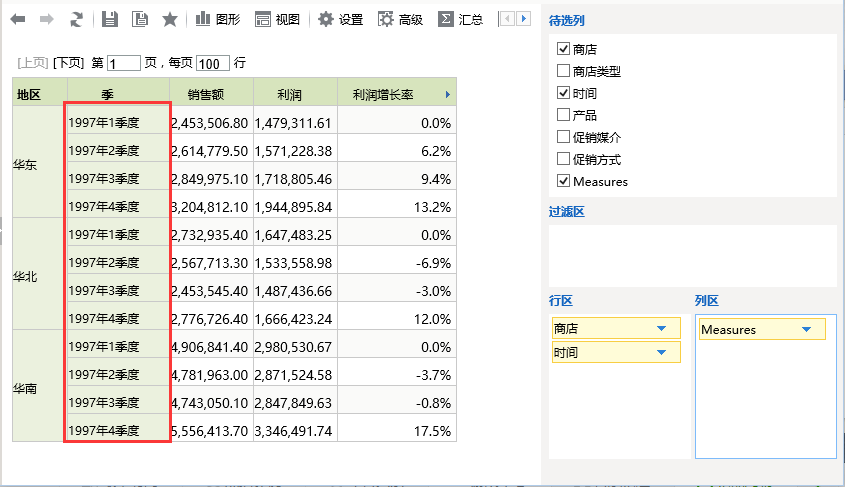Image resolution: width=845 pixels, height=487 pixels.
Task: Click the favorite star icon
Action: click(x=170, y=19)
